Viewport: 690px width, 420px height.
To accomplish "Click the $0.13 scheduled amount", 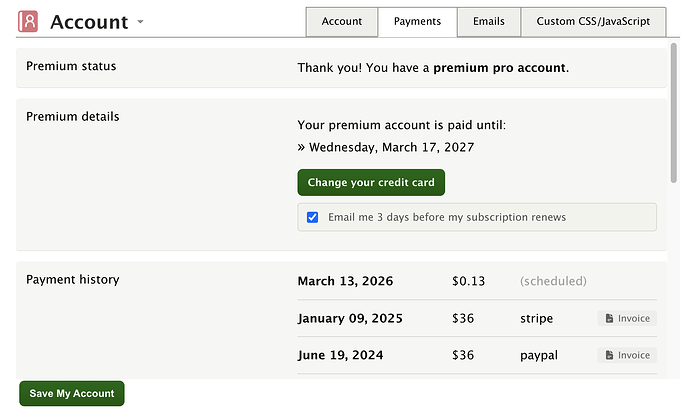I will 468,281.
